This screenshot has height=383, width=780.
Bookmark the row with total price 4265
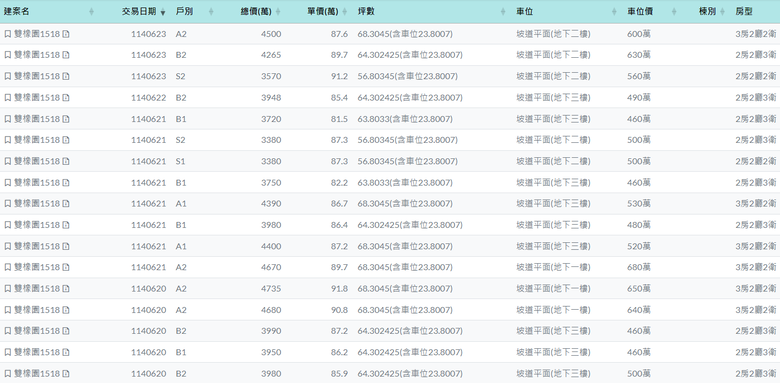click(7, 55)
